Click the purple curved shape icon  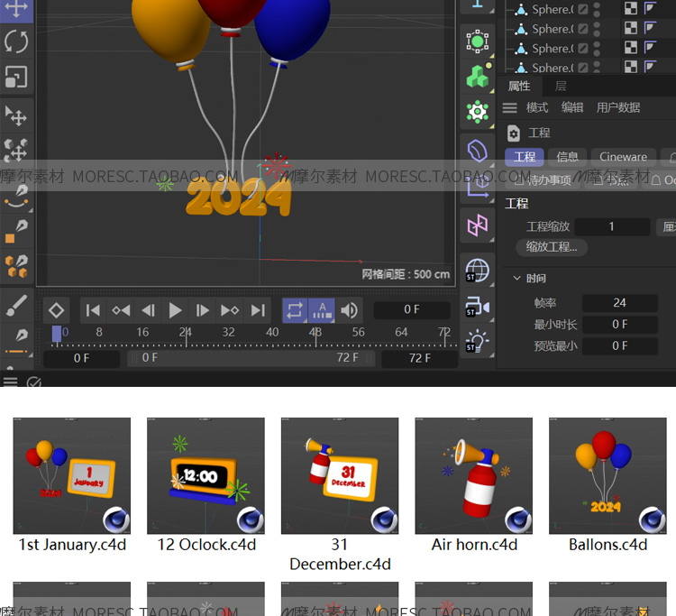pos(477,151)
